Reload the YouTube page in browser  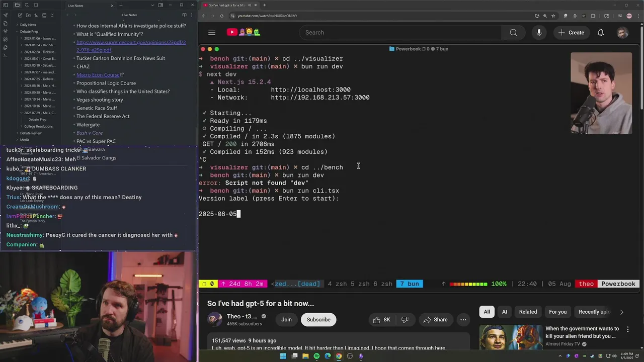click(x=221, y=16)
